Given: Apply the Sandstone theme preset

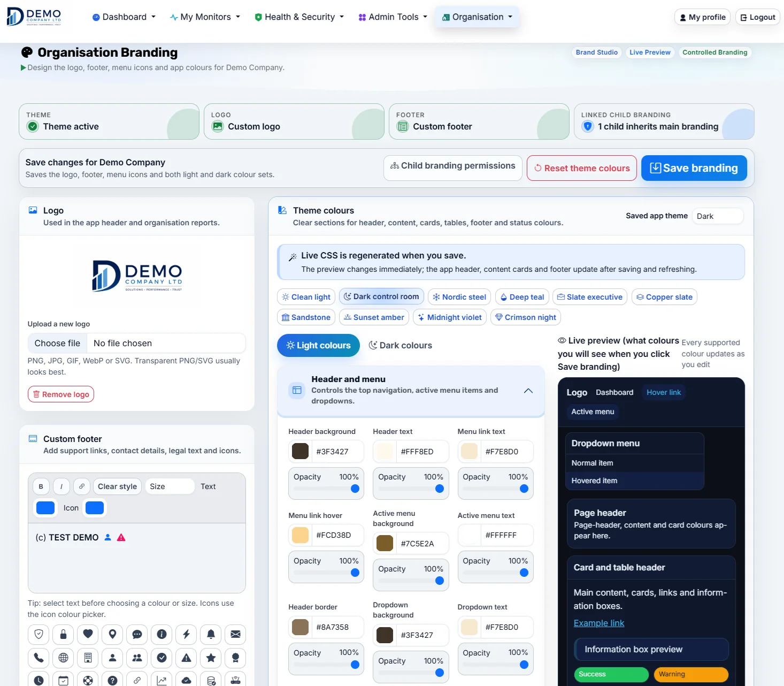Looking at the screenshot, I should 306,317.
